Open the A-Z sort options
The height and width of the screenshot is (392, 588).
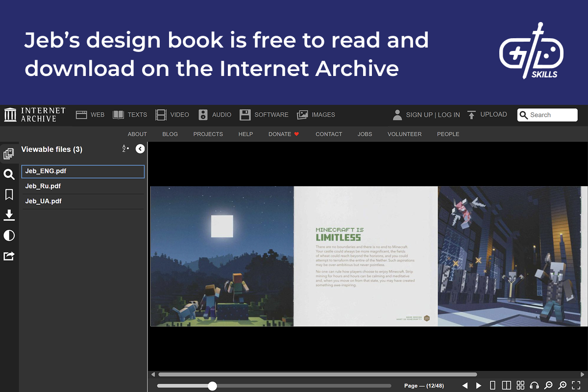click(x=125, y=148)
